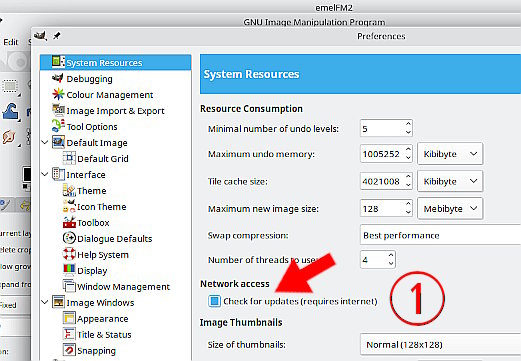521x361 pixels.
Task: Click the Dialogue Defaults icon
Action: click(x=69, y=238)
